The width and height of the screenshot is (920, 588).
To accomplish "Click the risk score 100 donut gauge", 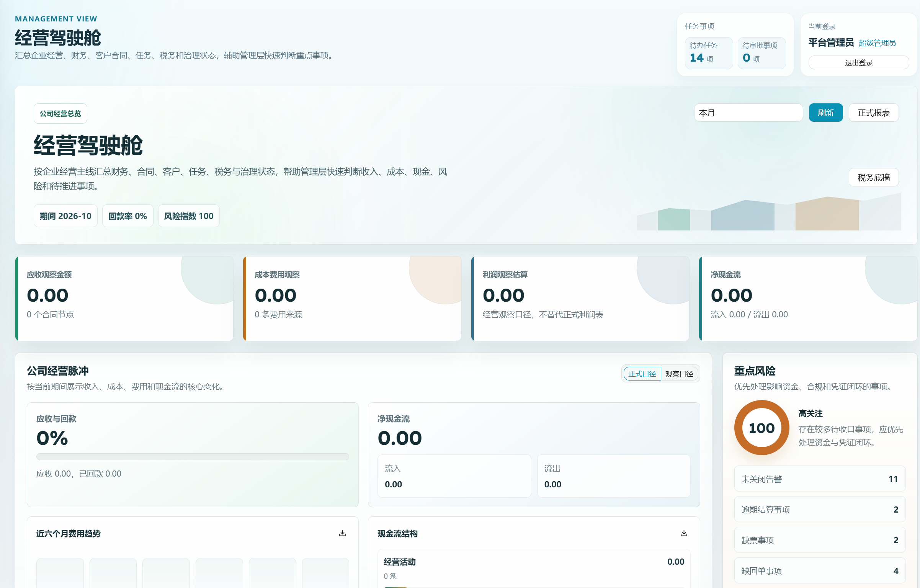I will coord(761,428).
